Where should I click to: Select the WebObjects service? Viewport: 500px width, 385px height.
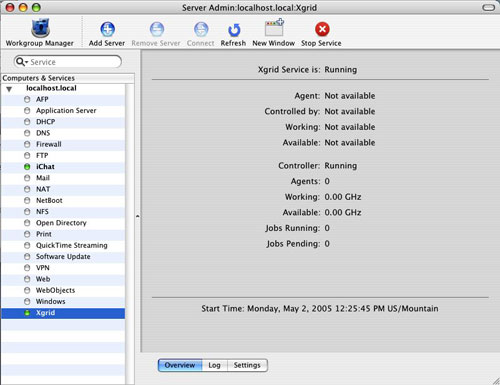[63, 290]
